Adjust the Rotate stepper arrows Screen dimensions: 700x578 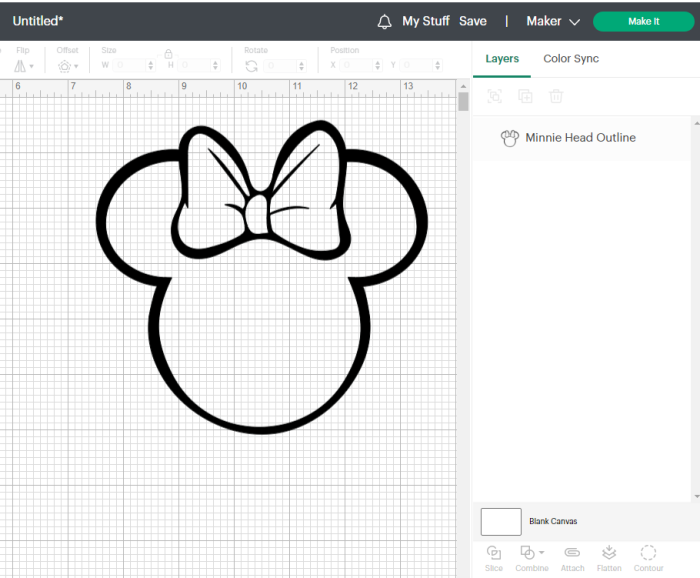coord(302,66)
